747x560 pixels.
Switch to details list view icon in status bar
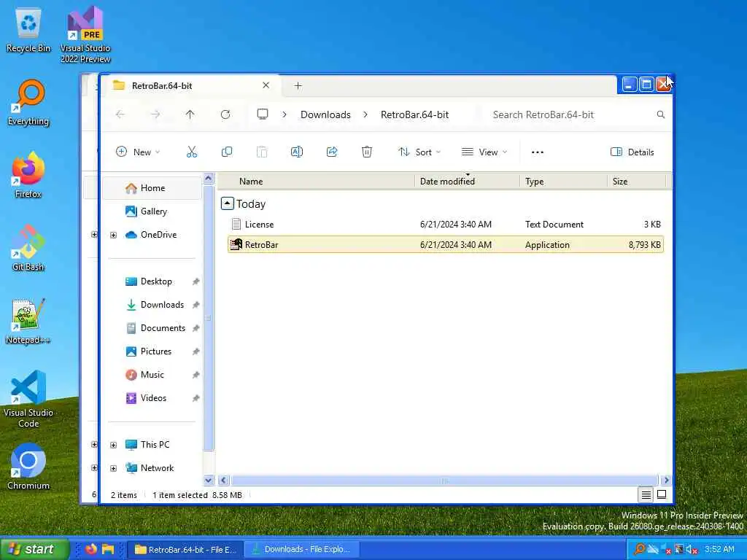(646, 495)
